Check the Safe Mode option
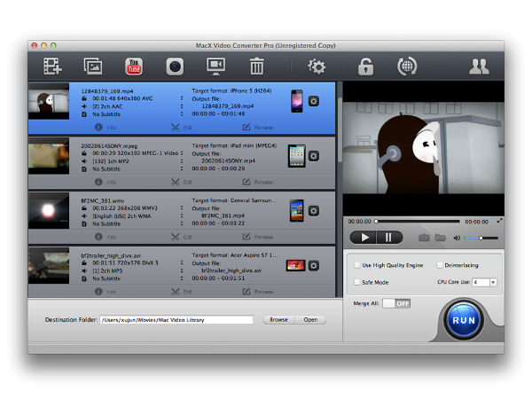The width and height of the screenshot is (532, 399). pyautogui.click(x=356, y=282)
